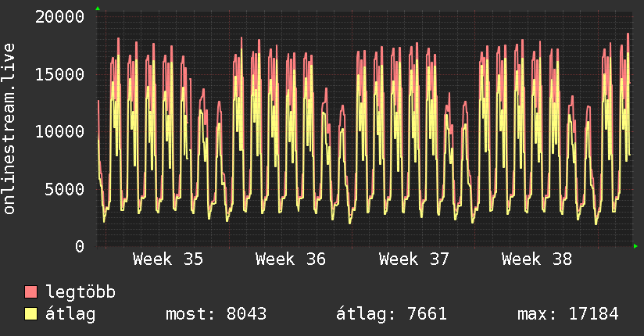The image size is (644, 336).
Task: Click the Week 37 axis label
Action: click(x=414, y=259)
